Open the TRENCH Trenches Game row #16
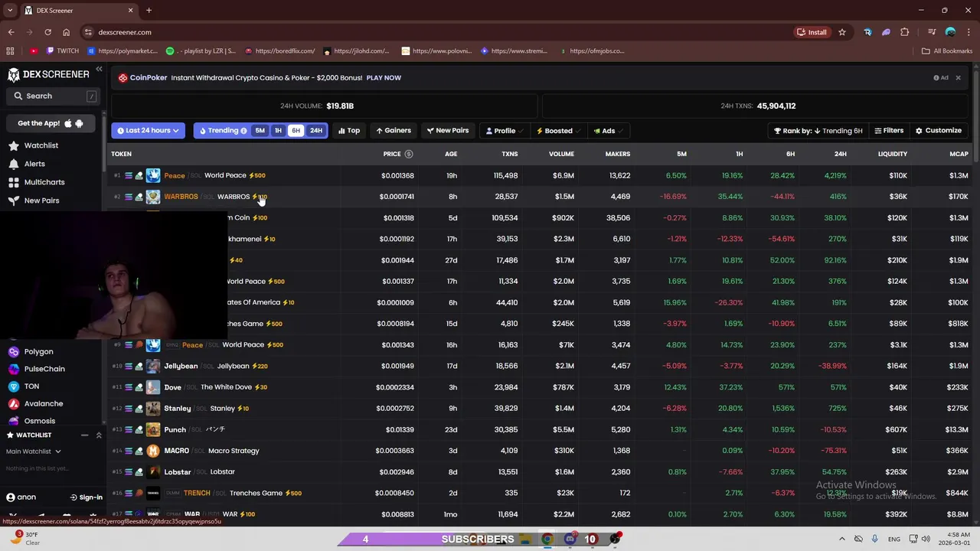Image resolution: width=980 pixels, height=551 pixels. click(x=540, y=493)
